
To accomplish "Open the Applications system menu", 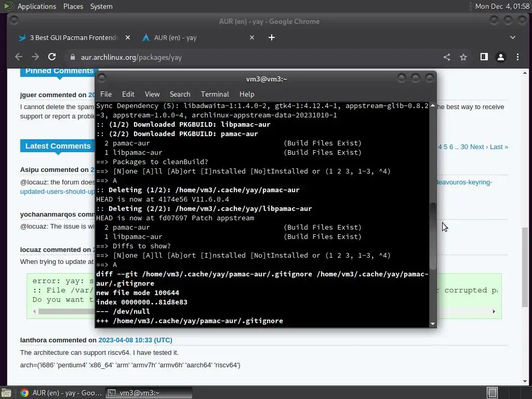I will [37, 6].
